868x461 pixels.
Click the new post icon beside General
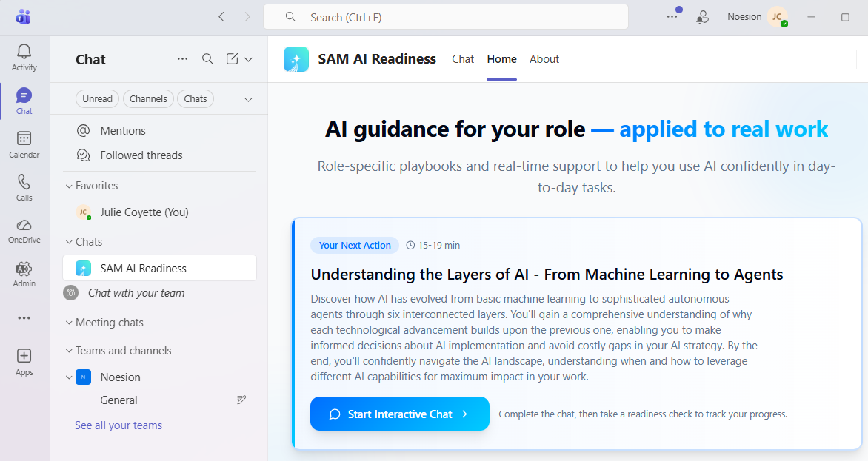241,400
